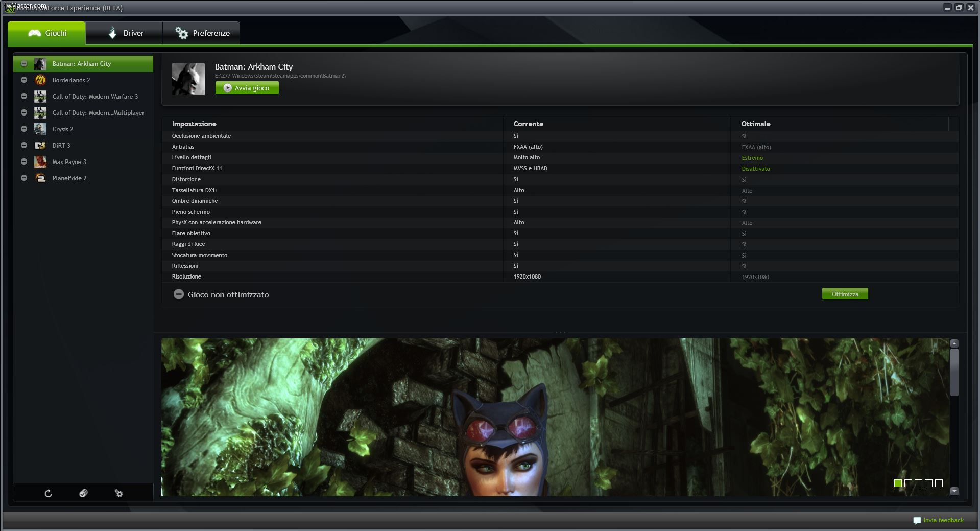Click the gear settings icon at sidebar bottom
This screenshot has height=531, width=980.
coord(118,493)
